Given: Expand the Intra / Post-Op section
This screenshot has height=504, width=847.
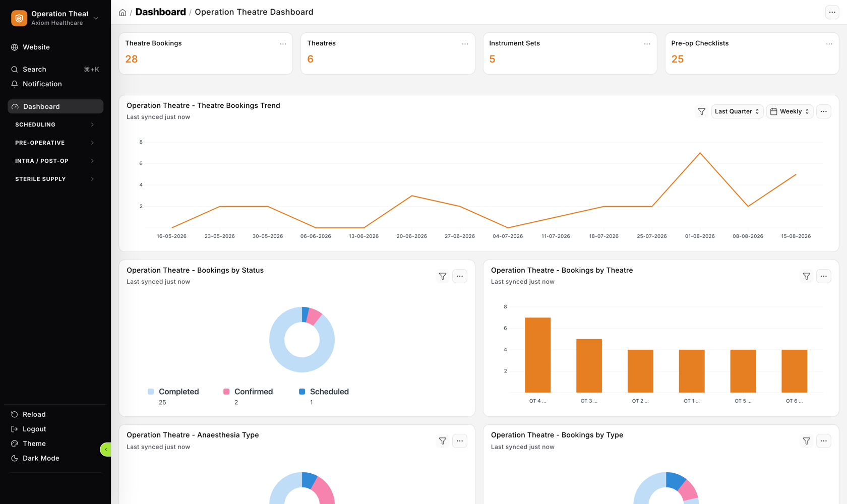Looking at the screenshot, I should tap(55, 161).
